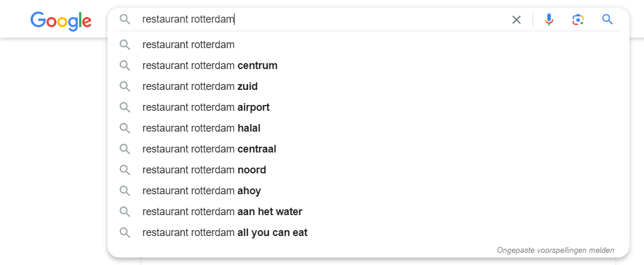
Task: Click the magnifier icon inside search field
Action: pyautogui.click(x=124, y=19)
